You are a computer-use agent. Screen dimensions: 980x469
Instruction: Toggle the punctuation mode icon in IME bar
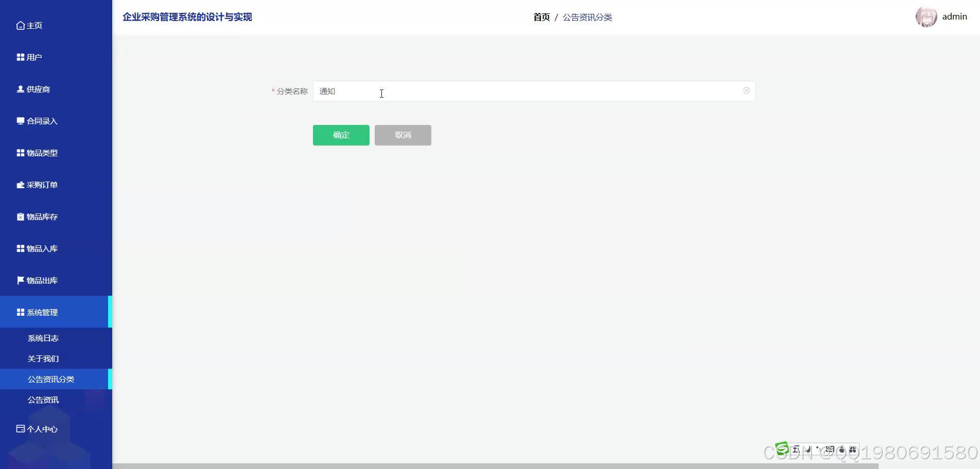click(x=818, y=449)
